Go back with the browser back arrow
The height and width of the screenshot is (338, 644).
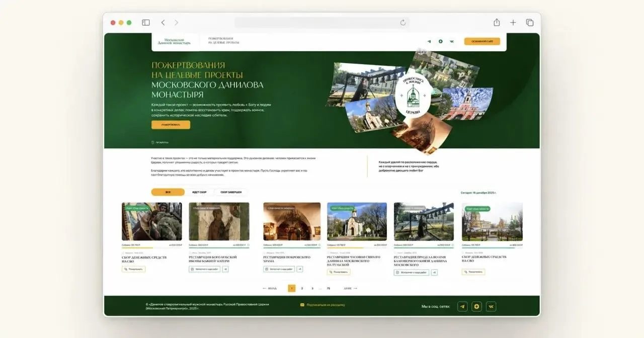pos(163,23)
